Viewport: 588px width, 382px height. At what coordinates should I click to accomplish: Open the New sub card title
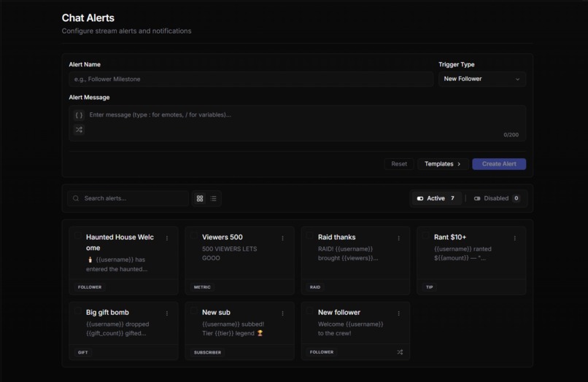216,312
